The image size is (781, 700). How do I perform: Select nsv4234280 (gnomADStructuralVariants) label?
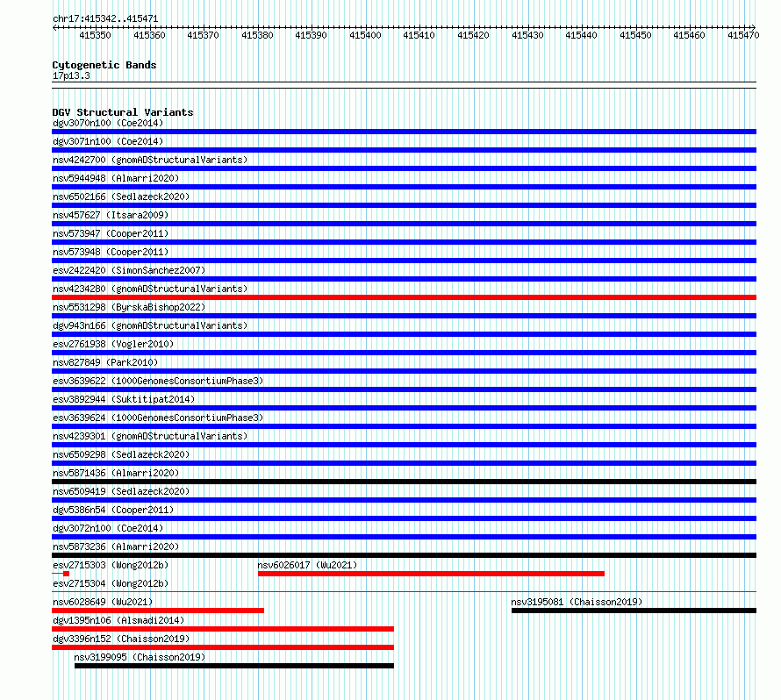(x=150, y=289)
